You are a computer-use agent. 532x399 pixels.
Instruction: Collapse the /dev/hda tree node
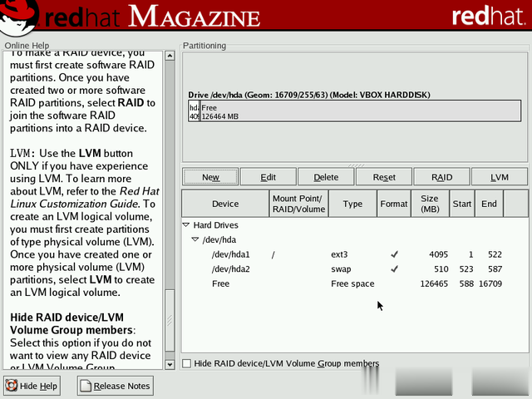[x=195, y=239]
